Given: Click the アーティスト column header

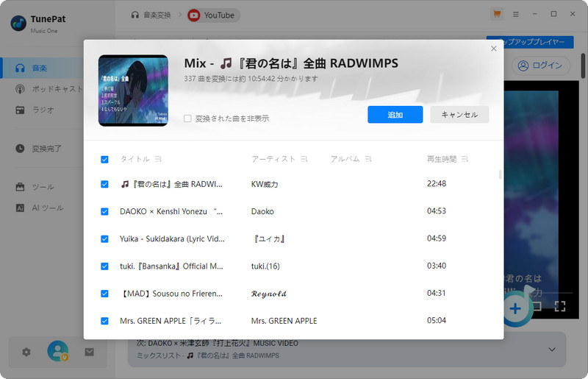Looking at the screenshot, I should tap(273, 159).
